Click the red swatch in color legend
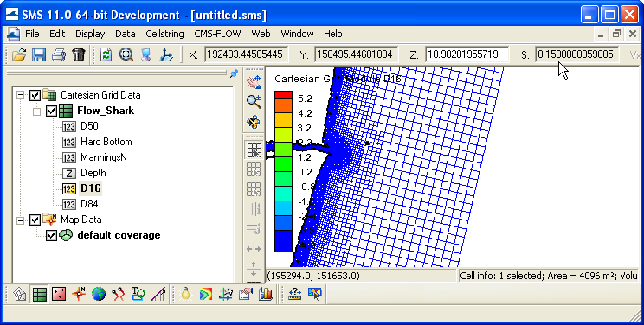The height and width of the screenshot is (325, 644). [283, 95]
